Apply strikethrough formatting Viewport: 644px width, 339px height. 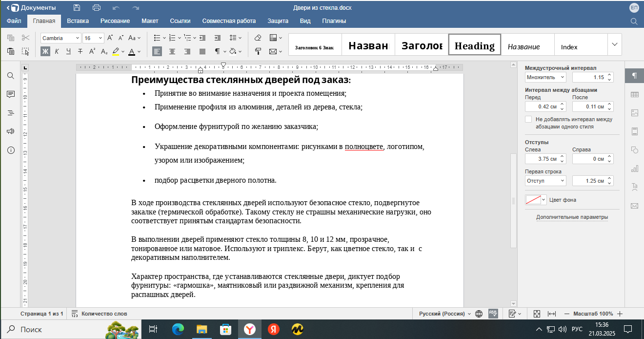click(x=80, y=51)
